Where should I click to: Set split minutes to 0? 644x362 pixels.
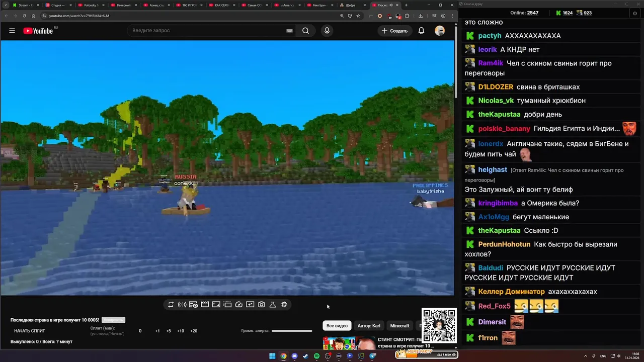[x=140, y=331]
